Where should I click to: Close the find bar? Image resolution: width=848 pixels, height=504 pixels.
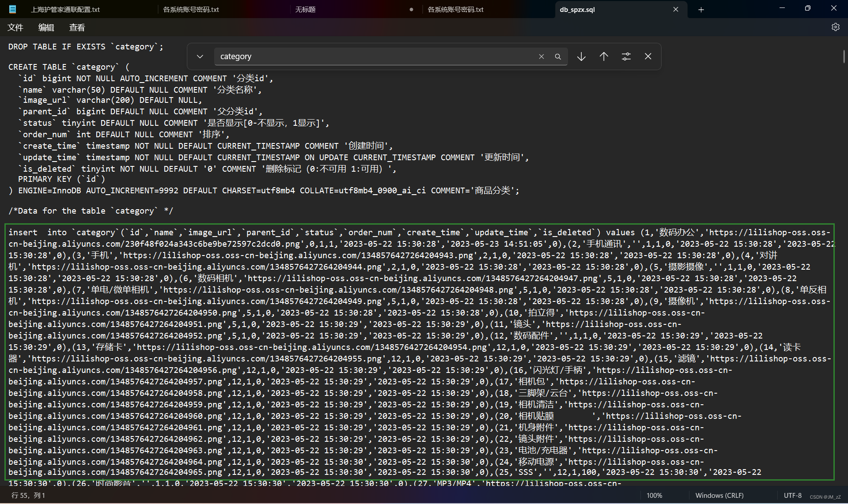coord(648,56)
